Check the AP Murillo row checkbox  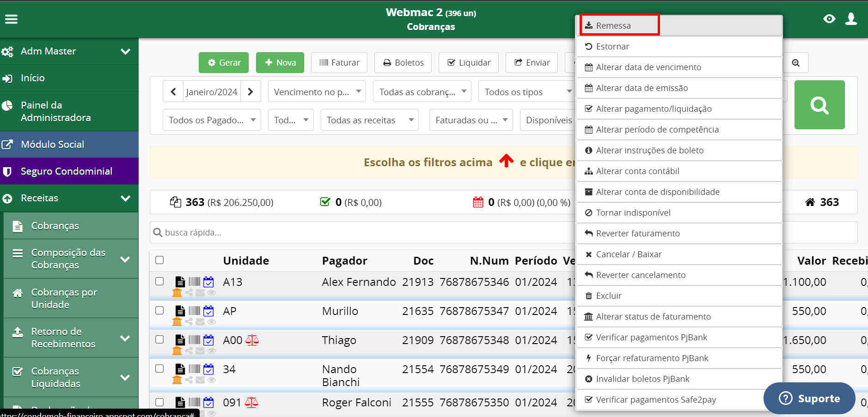(x=159, y=310)
